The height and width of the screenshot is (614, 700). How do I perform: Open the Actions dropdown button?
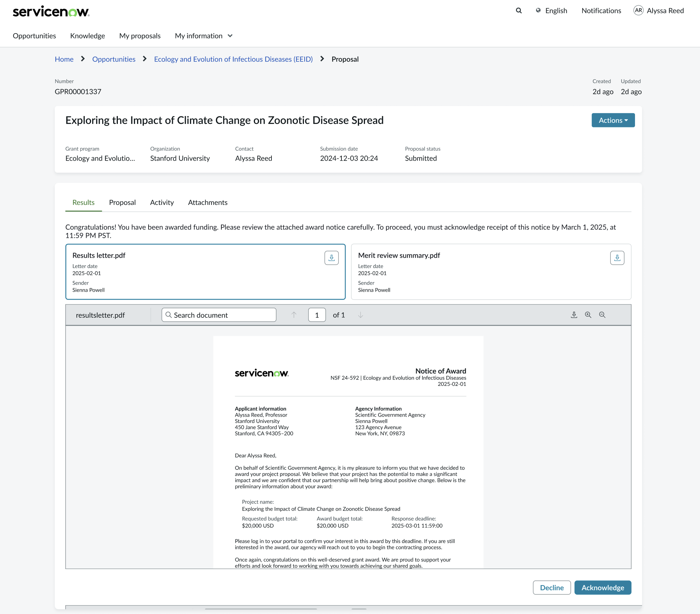[613, 120]
